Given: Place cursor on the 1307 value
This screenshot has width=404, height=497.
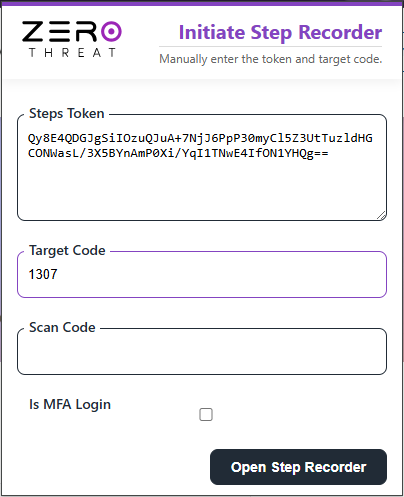Looking at the screenshot, I should click(x=43, y=274).
